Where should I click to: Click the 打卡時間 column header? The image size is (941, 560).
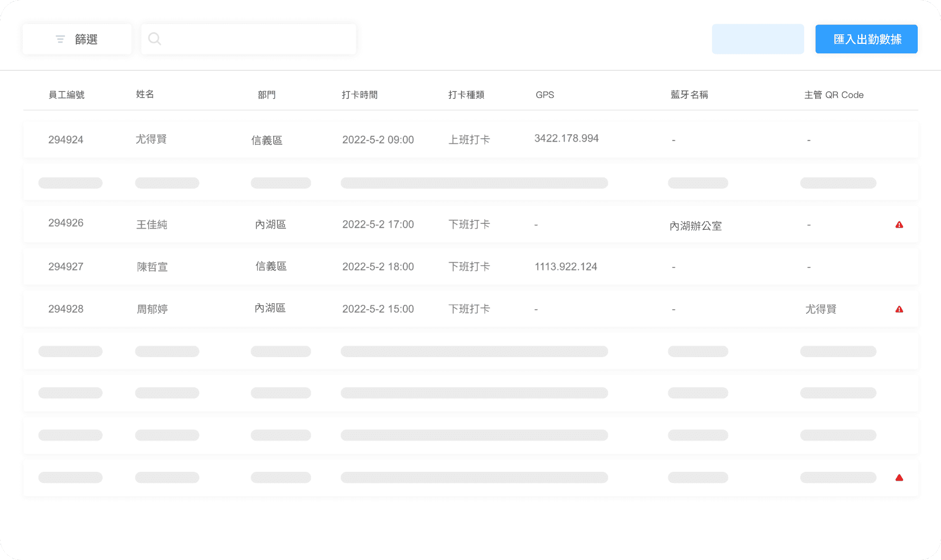pyautogui.click(x=359, y=95)
